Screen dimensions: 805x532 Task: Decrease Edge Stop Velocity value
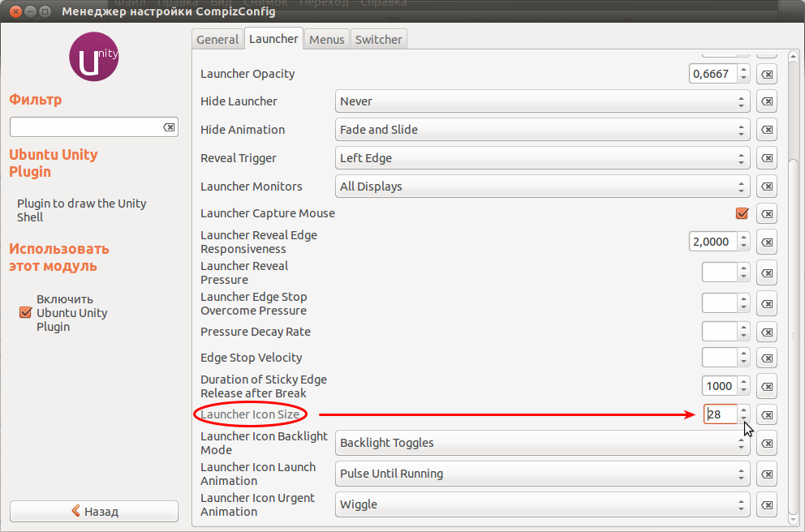pos(743,363)
